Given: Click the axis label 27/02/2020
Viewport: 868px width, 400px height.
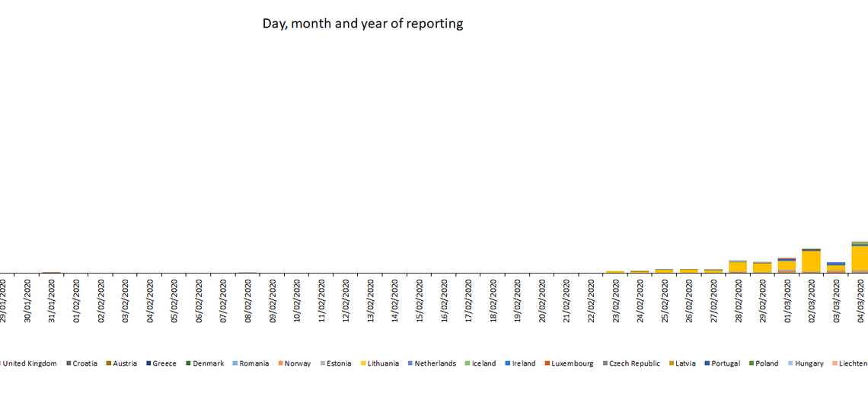Looking at the screenshot, I should coord(713,301).
